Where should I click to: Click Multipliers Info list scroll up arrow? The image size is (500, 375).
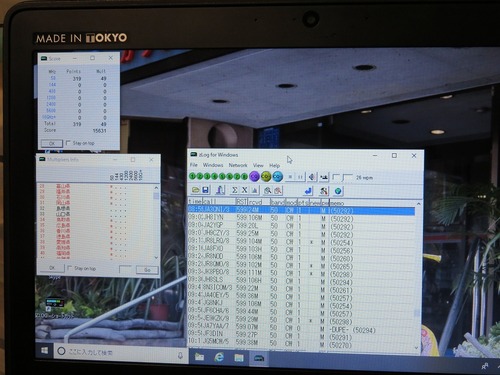(156, 188)
